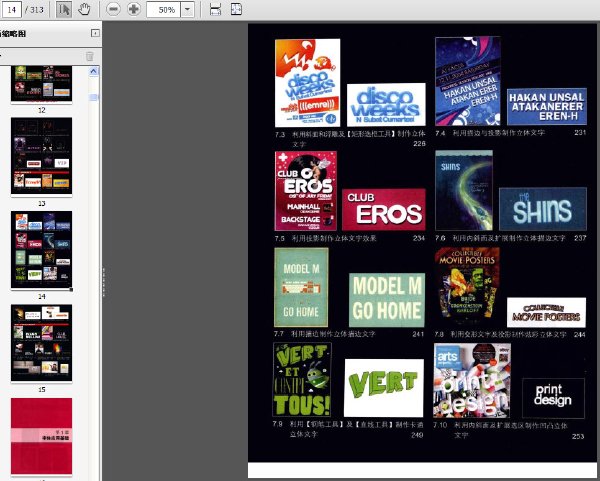Collapse the thumbnails panel button
Image resolution: width=600 pixels, height=481 pixels.
click(95, 33)
